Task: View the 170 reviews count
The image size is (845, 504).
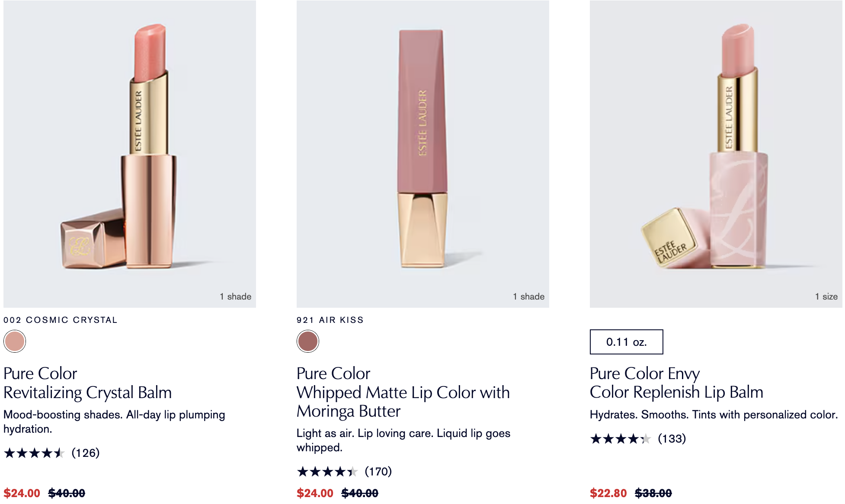Action: (x=378, y=472)
